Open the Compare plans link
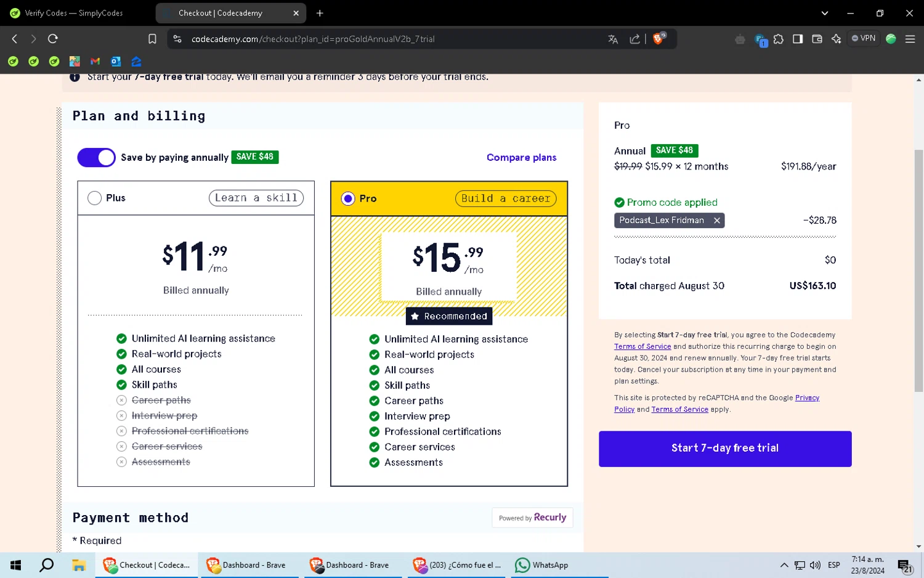Screen dimensions: 924x578 pos(521,158)
